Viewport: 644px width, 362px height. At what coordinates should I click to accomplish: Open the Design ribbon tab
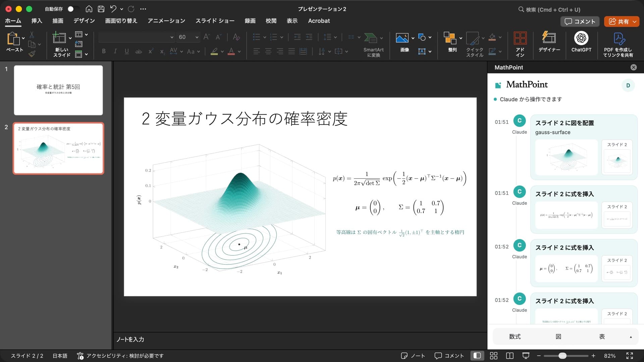click(x=84, y=21)
